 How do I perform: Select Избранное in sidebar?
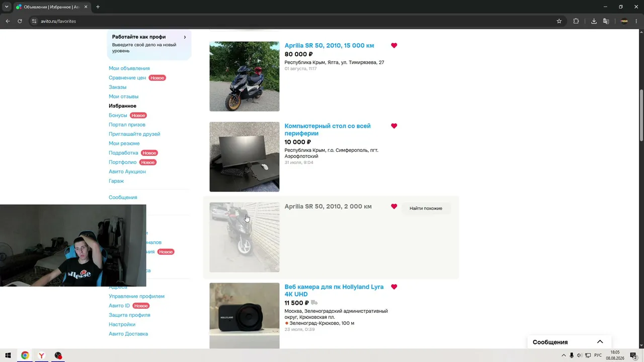pyautogui.click(x=123, y=106)
